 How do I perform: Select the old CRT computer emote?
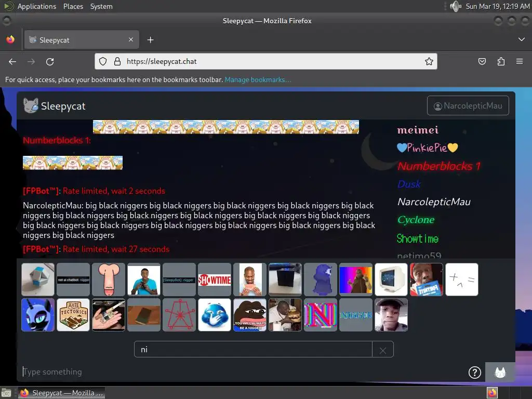[391, 280]
